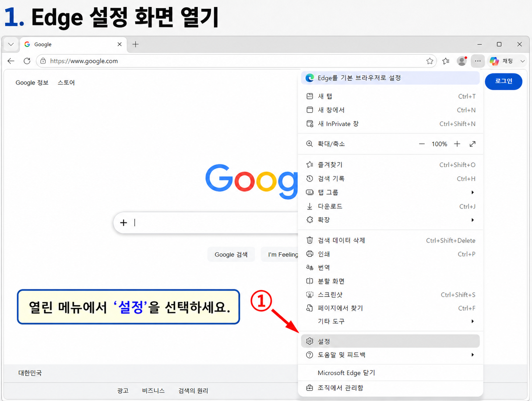Image resolution: width=532 pixels, height=401 pixels.
Task: Open the tab list dropdown arrow
Action: pyautogui.click(x=11, y=44)
